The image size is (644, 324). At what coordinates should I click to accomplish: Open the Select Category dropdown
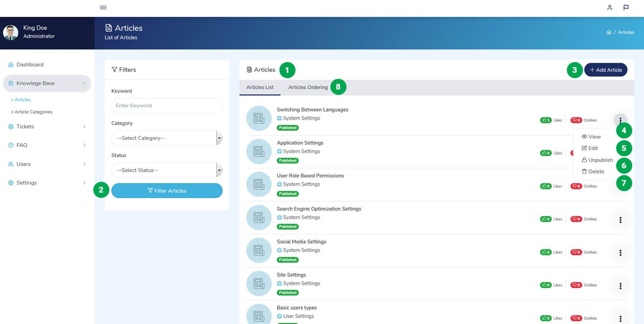[167, 138]
